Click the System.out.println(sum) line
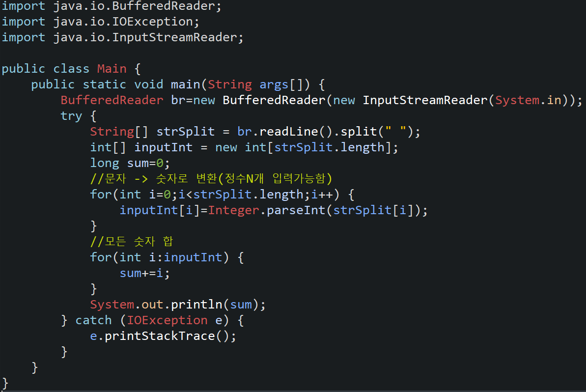Viewport: 586px width, 392px height. 178,305
